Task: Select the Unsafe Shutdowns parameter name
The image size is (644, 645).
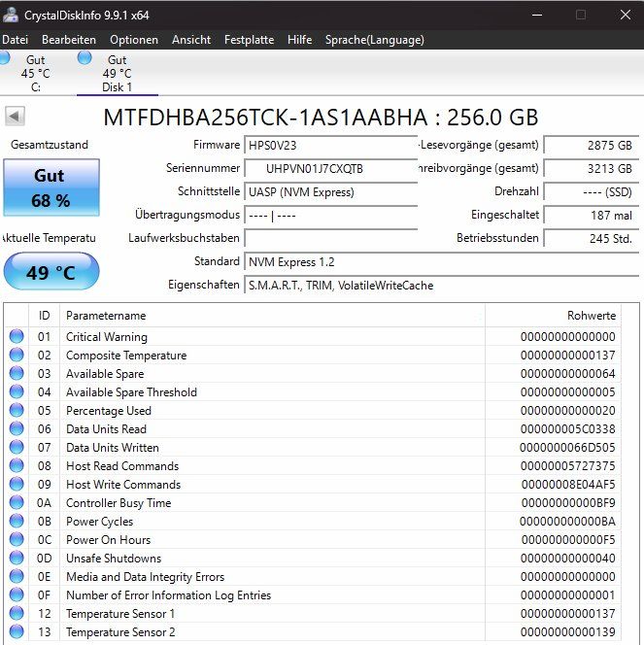Action: pos(114,559)
